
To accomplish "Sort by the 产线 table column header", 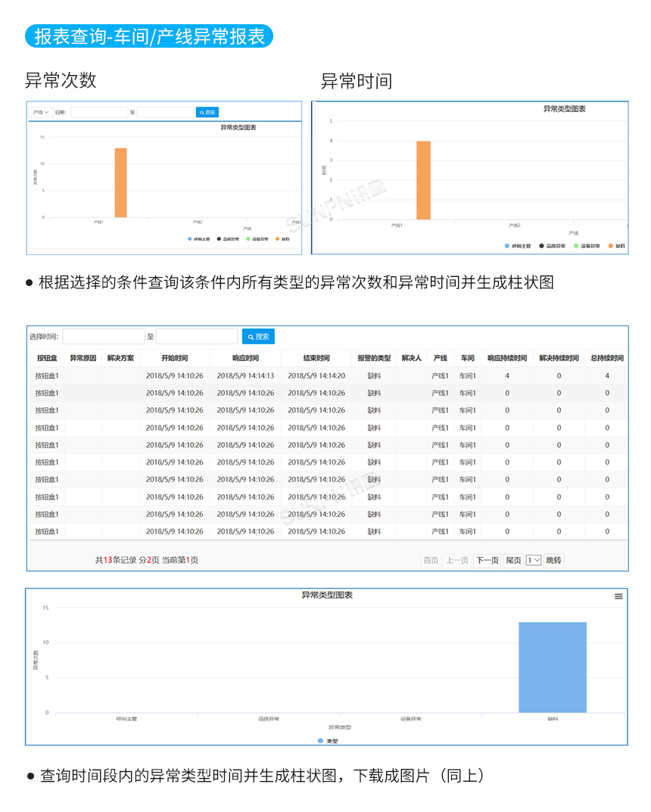I will [x=441, y=359].
